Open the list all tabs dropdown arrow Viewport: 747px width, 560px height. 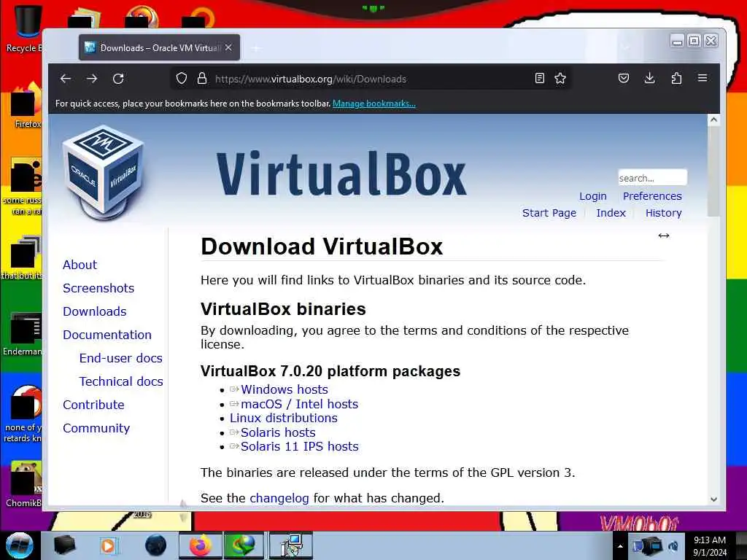pos(625,47)
